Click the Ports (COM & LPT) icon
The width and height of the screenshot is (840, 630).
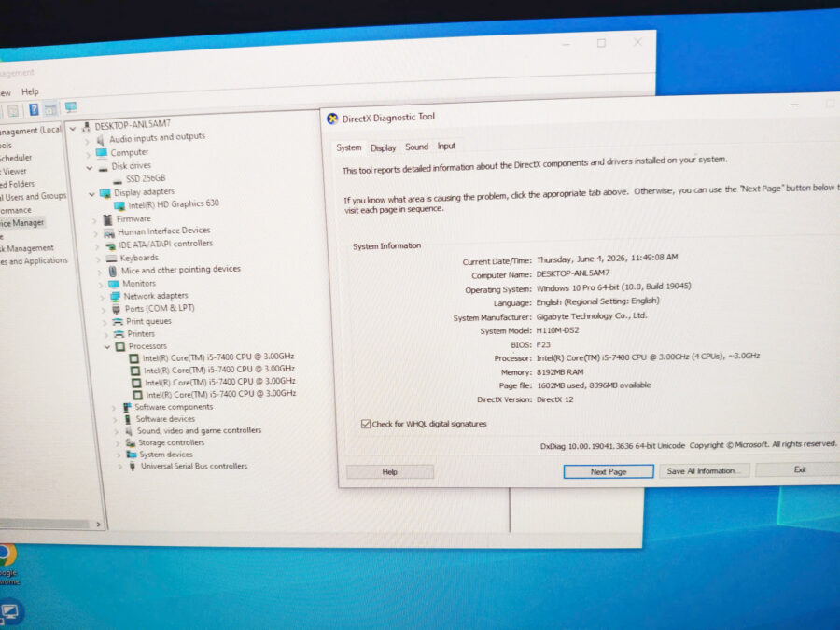pyautogui.click(x=117, y=309)
